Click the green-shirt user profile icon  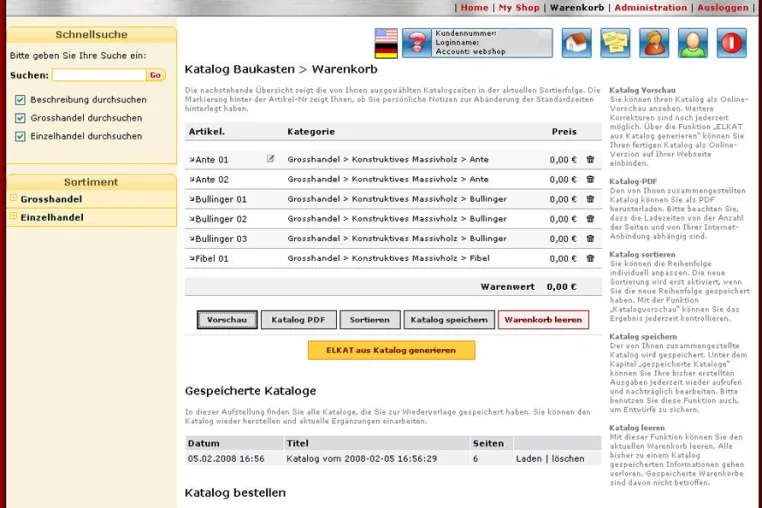693,43
